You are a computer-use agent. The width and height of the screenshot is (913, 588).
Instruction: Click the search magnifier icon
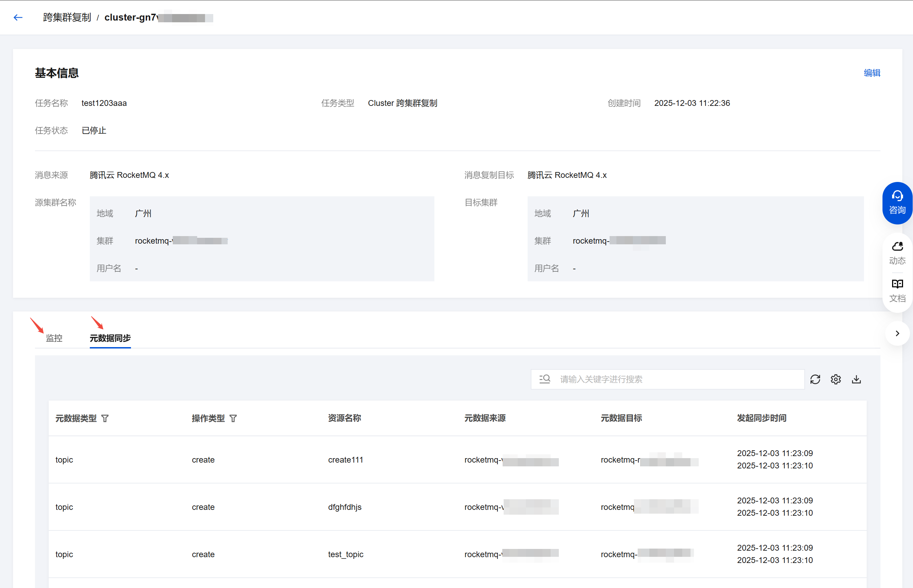coord(545,379)
